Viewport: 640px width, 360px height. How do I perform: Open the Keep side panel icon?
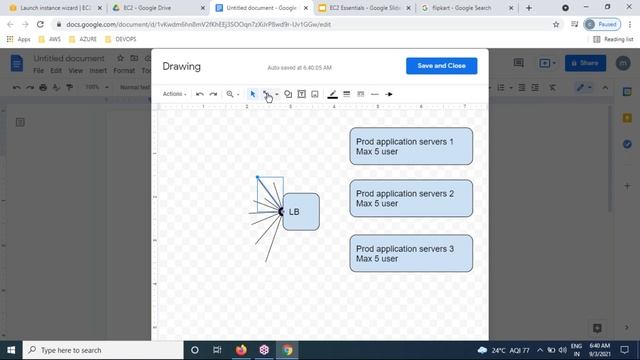[x=627, y=118]
